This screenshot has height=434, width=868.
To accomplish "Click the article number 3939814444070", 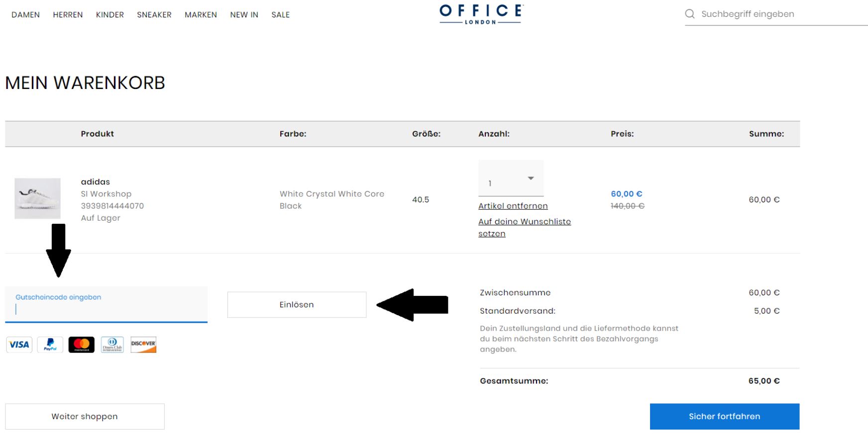I will pyautogui.click(x=112, y=206).
